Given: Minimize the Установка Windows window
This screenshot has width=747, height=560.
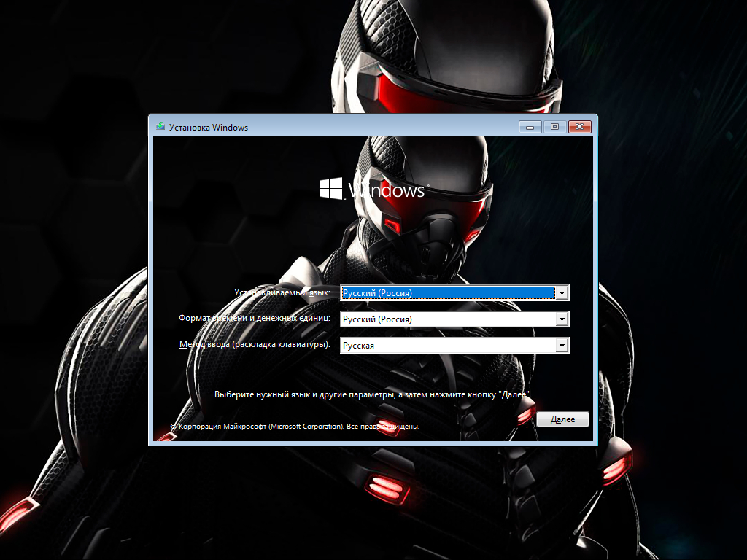Looking at the screenshot, I should click(530, 127).
